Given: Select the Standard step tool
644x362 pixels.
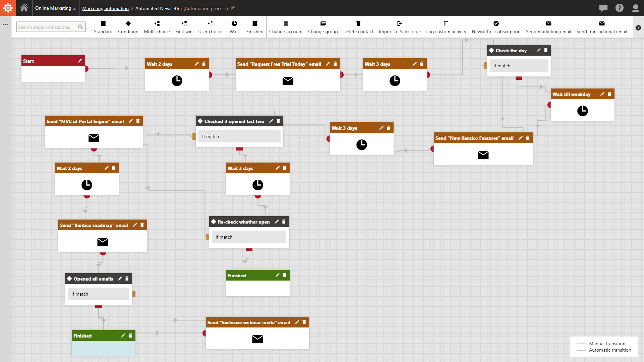Looking at the screenshot, I should pos(103,27).
